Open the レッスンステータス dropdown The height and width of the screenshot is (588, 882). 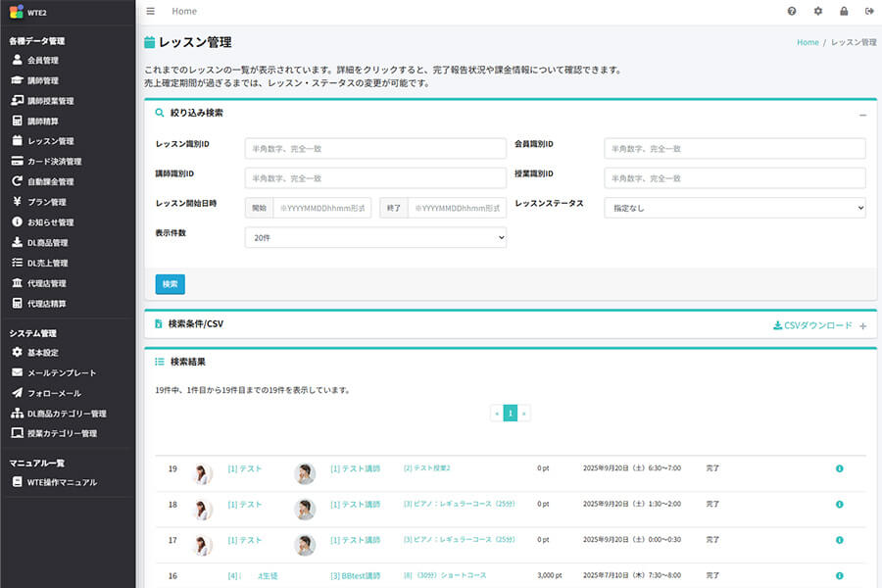734,208
